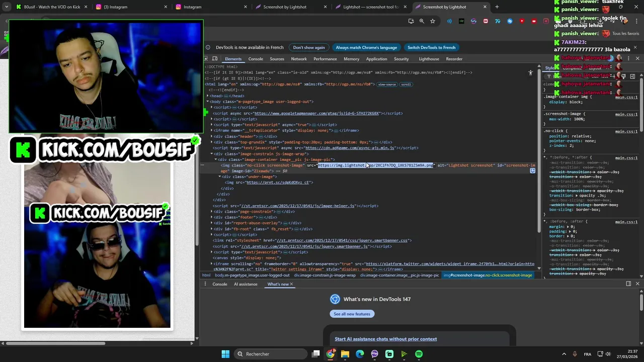The image size is (644, 362).
Task: Click the scroll badge on html node
Action: [406, 84]
